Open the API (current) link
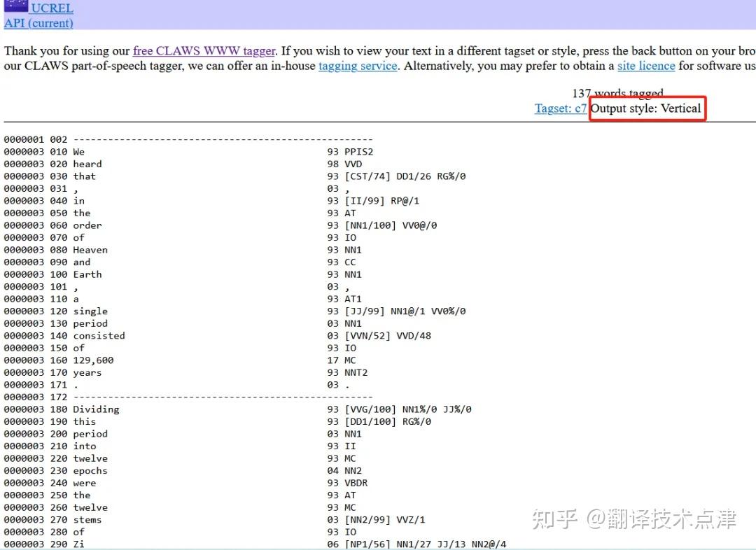 click(x=38, y=22)
